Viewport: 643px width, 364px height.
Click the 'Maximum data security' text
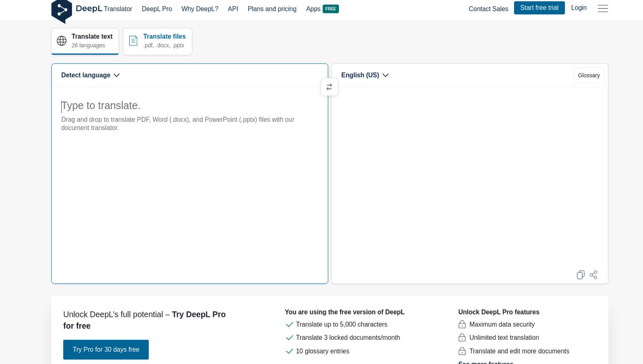502,325
